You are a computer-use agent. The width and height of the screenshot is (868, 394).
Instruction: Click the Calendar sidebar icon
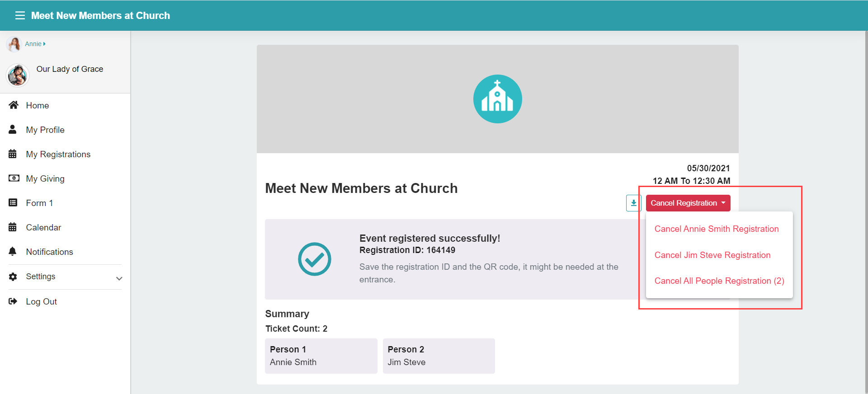point(13,227)
